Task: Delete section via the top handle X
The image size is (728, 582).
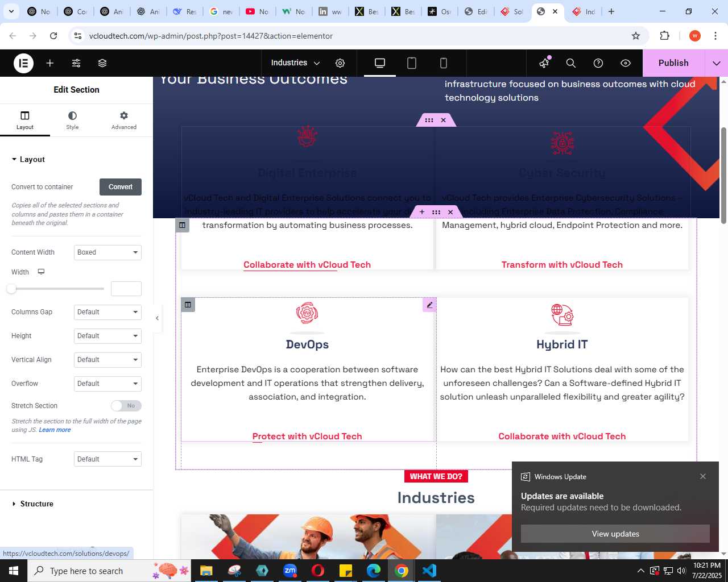Action: pyautogui.click(x=444, y=120)
